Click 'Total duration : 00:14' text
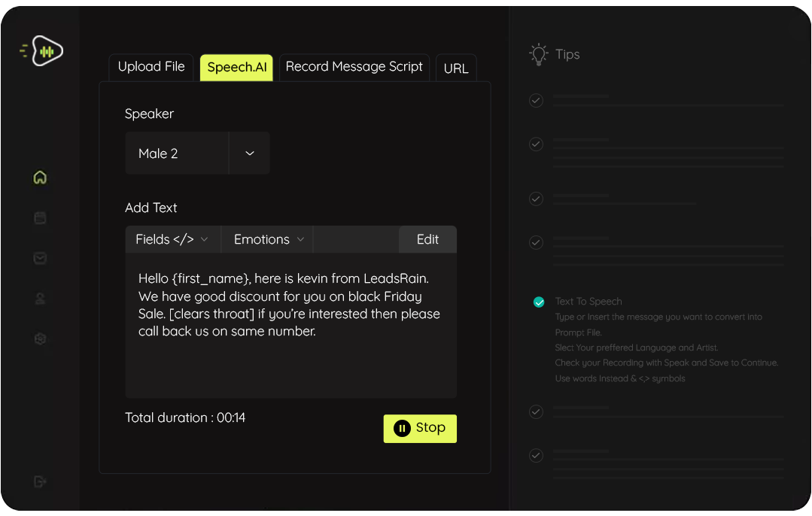This screenshot has height=516, width=812. tap(185, 417)
